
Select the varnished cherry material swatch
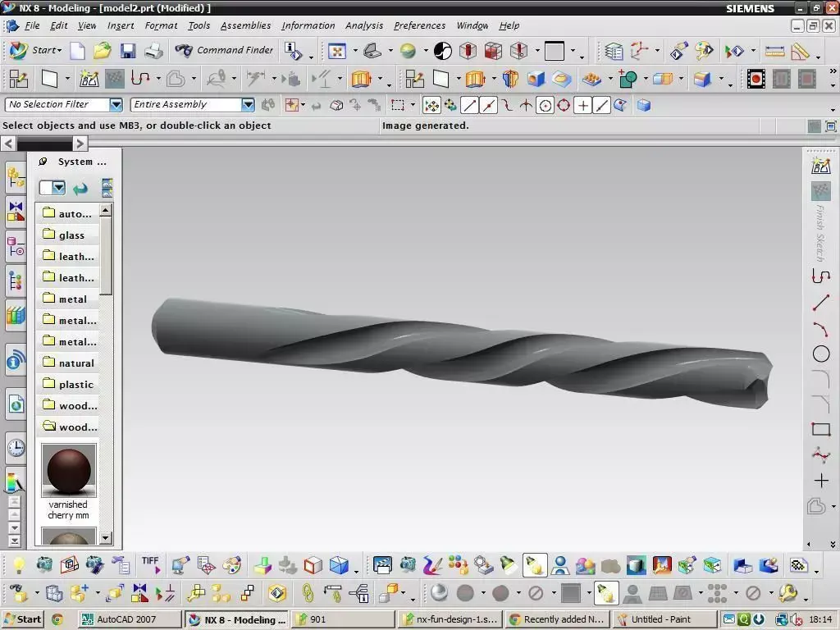(69, 470)
